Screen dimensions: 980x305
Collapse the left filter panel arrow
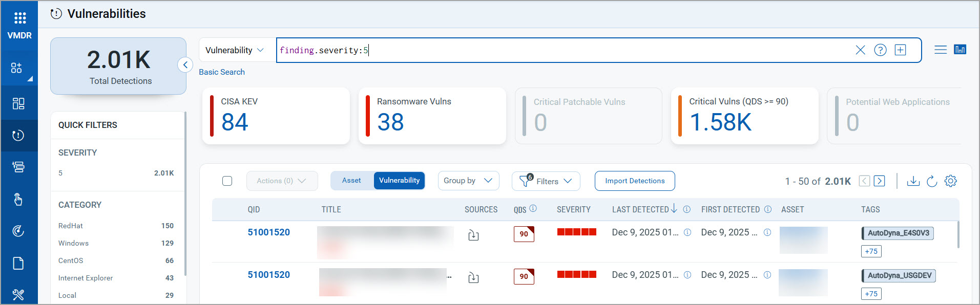point(185,65)
